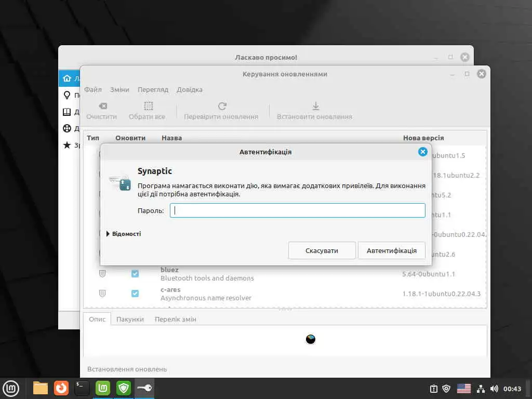
Task: Click the Скасувати cancel button
Action: (x=322, y=250)
